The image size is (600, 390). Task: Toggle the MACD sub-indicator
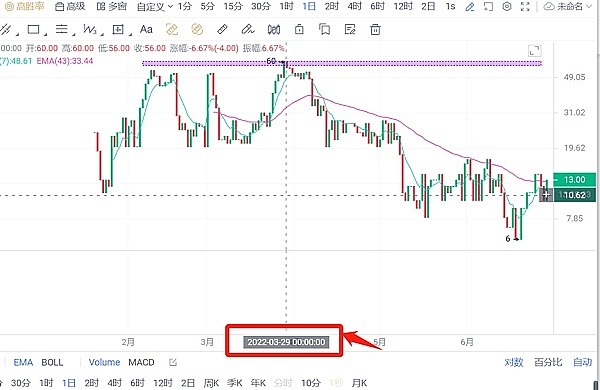click(141, 362)
